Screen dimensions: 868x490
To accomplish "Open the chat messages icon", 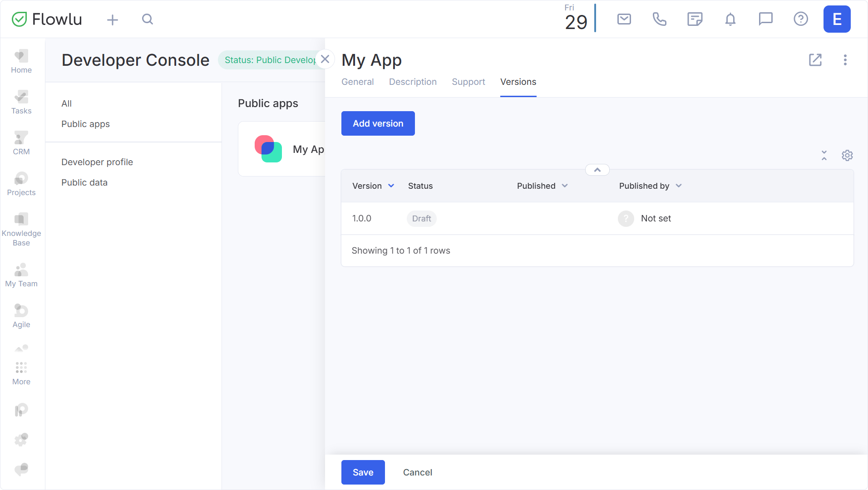I will click(765, 19).
